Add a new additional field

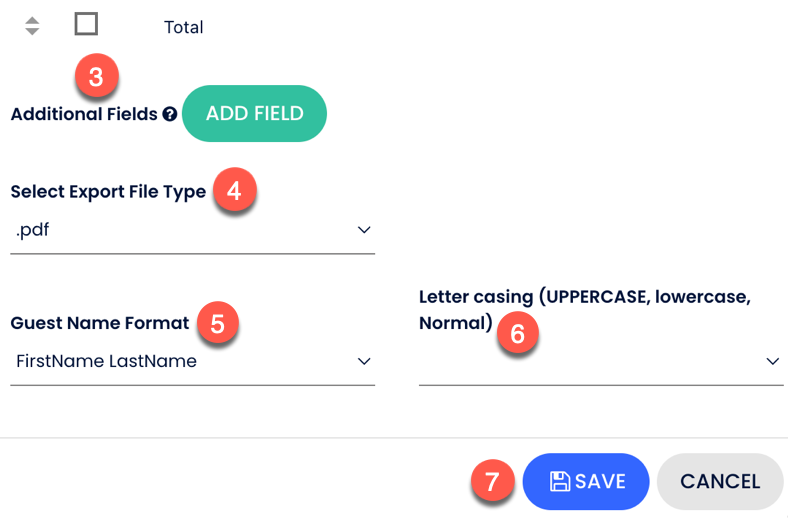(254, 114)
